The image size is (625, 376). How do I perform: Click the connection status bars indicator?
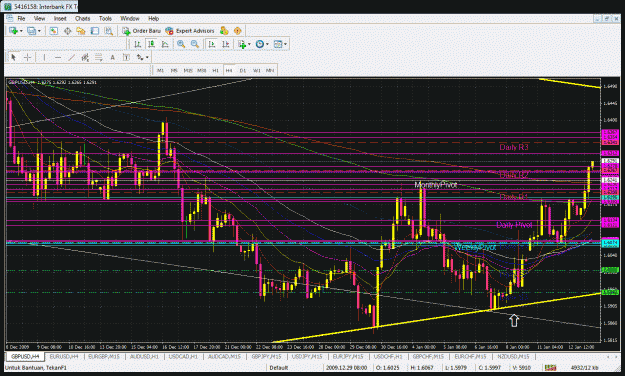550,368
